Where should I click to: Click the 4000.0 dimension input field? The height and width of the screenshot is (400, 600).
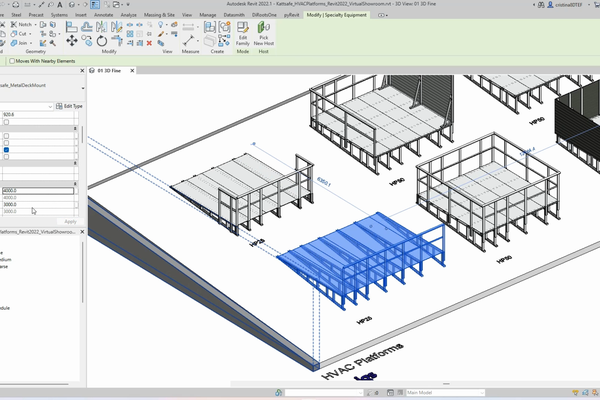[x=38, y=190]
